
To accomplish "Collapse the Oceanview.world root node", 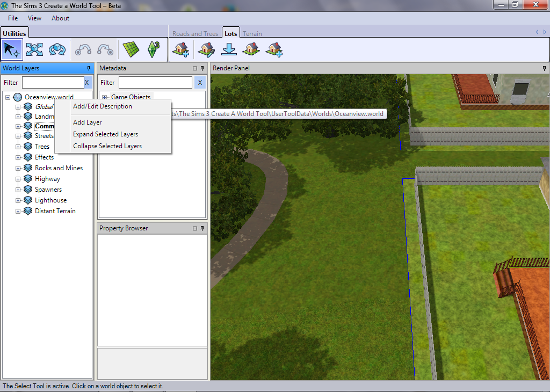I will (x=8, y=97).
